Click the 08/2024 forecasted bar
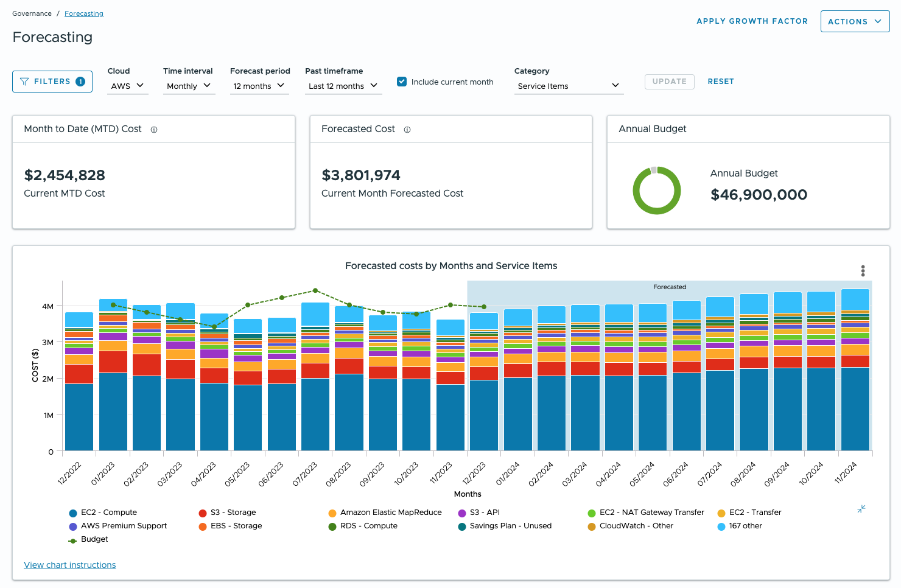 [x=754, y=373]
